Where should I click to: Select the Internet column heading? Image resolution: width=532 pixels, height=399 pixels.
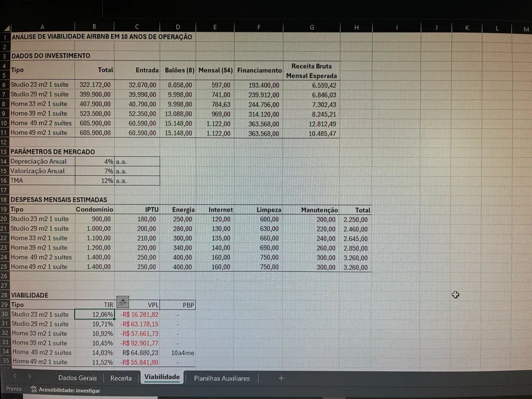pos(221,210)
